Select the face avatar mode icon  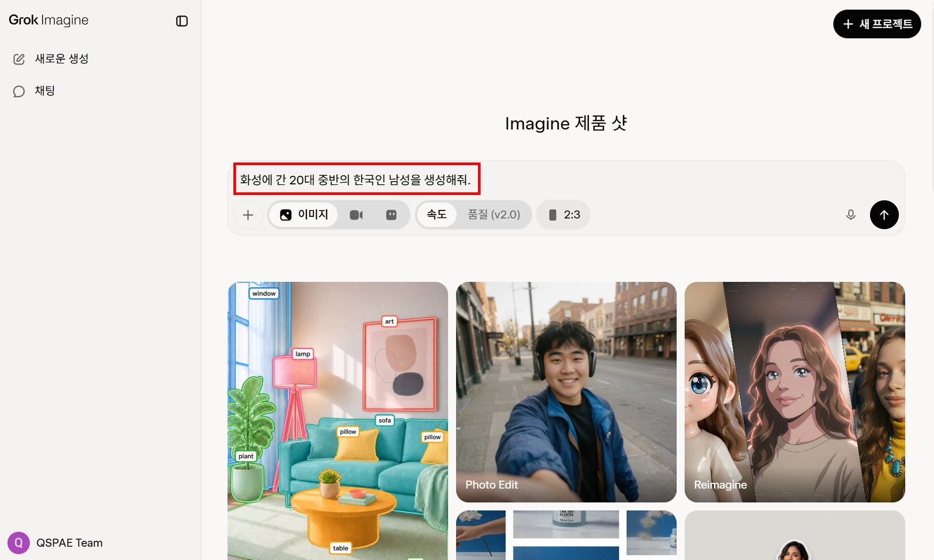pos(392,215)
